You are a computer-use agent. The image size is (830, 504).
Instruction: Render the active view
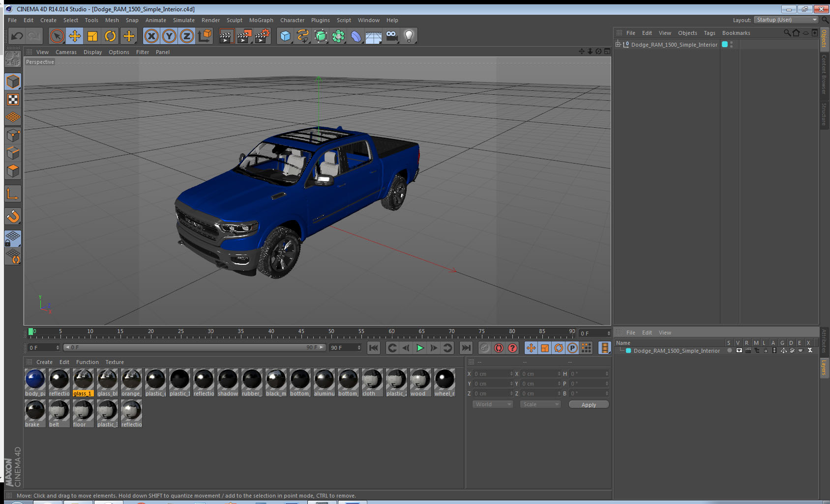(x=226, y=36)
